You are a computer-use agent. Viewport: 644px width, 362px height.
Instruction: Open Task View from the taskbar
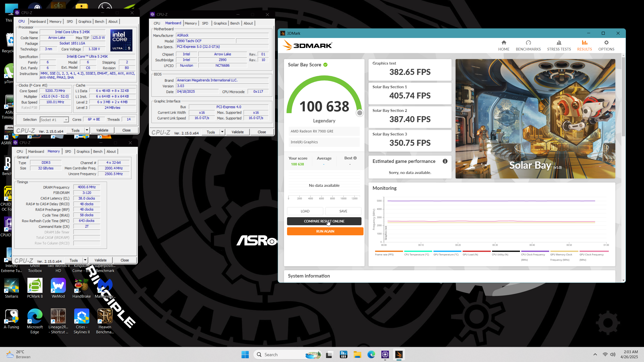pyautogui.click(x=329, y=355)
